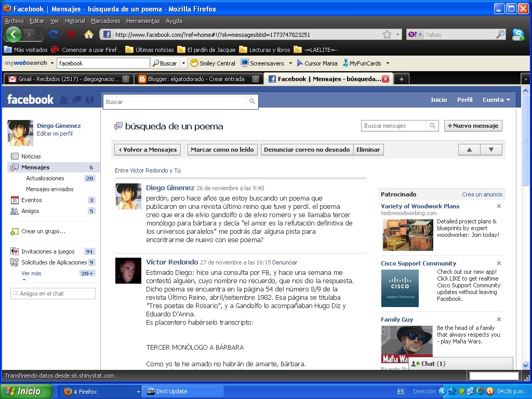Stop loading with the red X icon

pyautogui.click(x=71, y=34)
